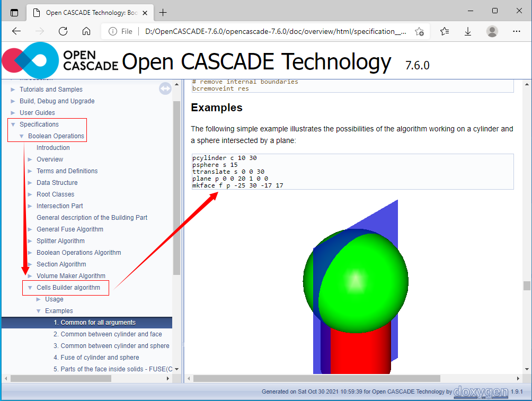The height and width of the screenshot is (401, 532).
Task: Click the content pane scroll-right arrow
Action: click(518, 378)
